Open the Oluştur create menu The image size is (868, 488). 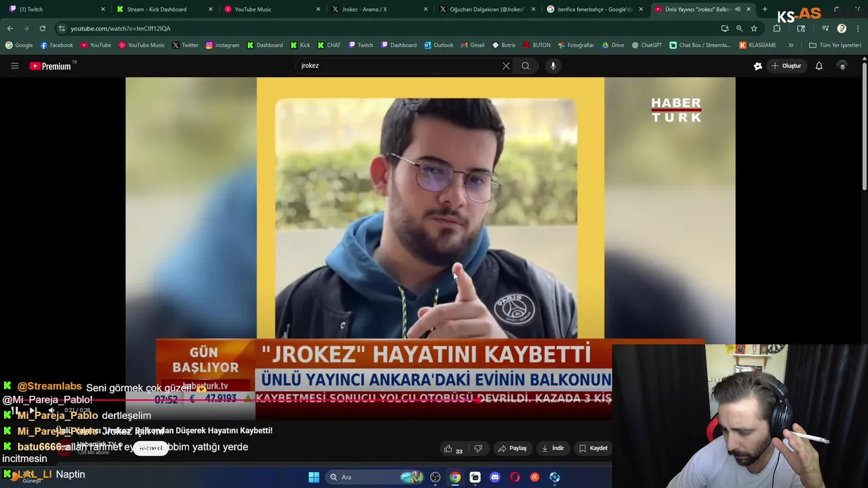[x=786, y=66]
